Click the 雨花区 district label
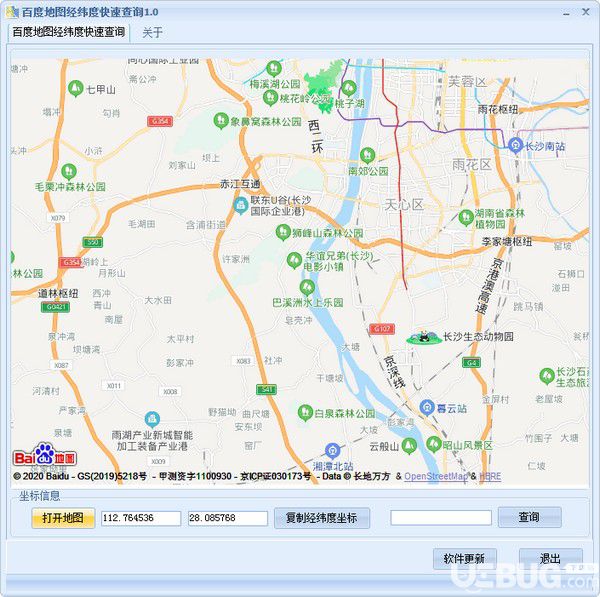600x597 pixels. coord(472,165)
